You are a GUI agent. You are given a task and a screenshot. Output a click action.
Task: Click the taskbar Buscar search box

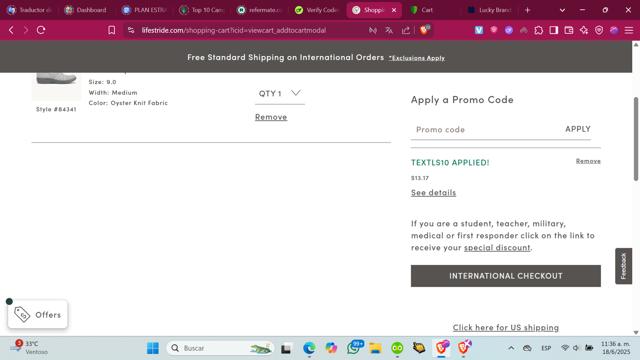tap(220, 348)
